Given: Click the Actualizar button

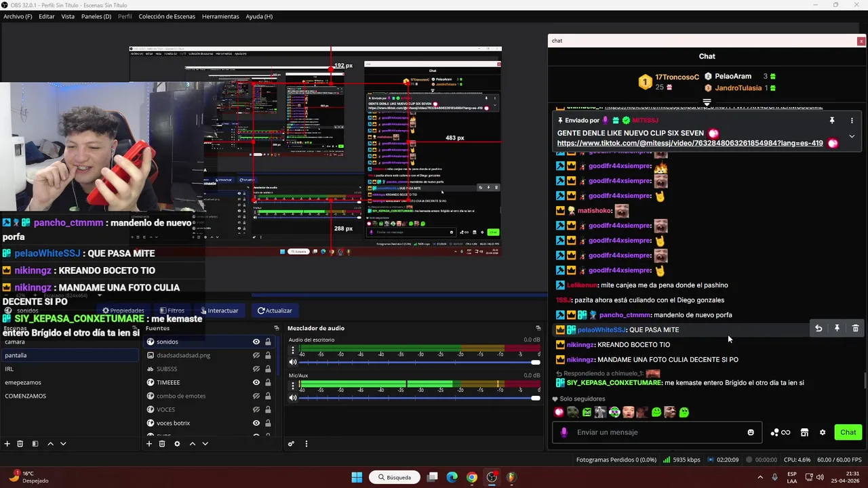Looking at the screenshot, I should (275, 310).
